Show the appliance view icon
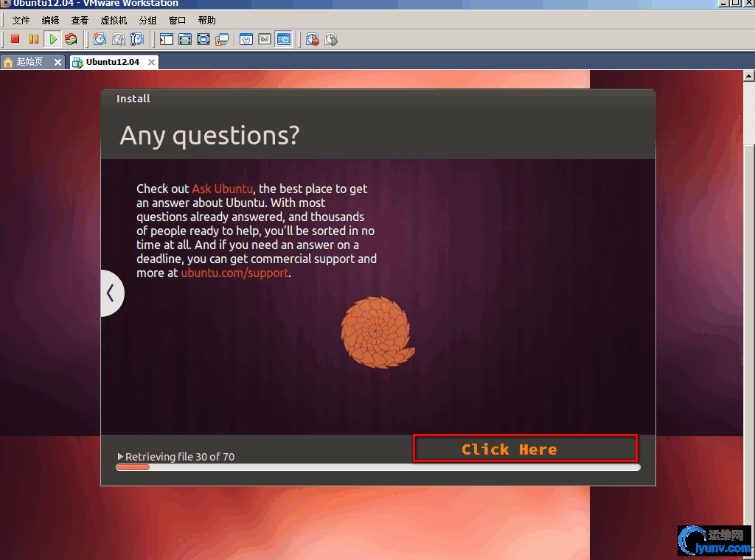 point(265,39)
